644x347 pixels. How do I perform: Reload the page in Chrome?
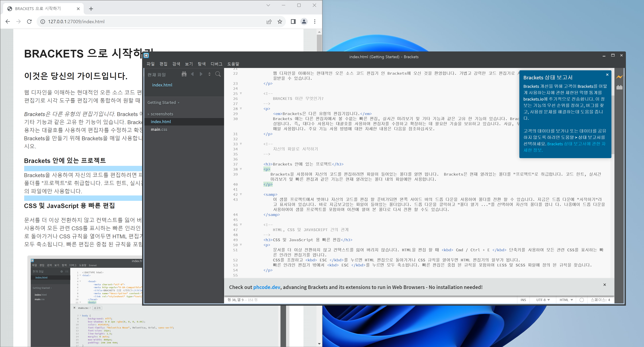29,22
